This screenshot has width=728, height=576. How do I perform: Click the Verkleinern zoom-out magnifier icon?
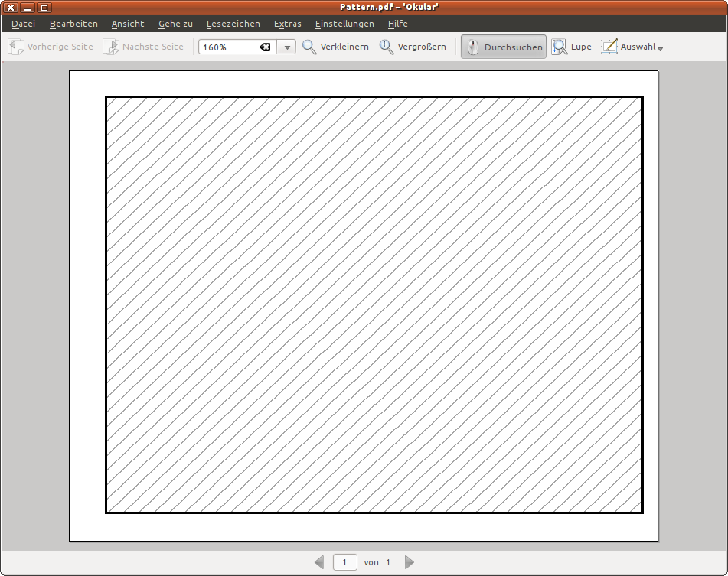[309, 47]
